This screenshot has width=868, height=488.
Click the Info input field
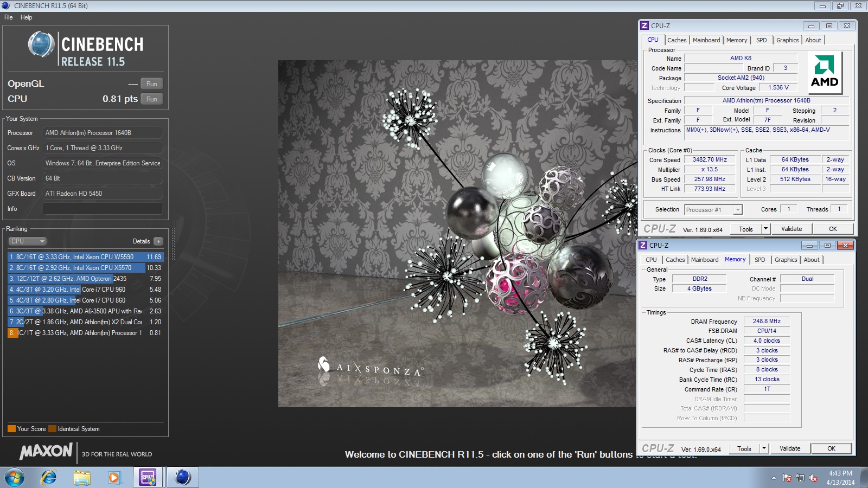[x=103, y=209]
